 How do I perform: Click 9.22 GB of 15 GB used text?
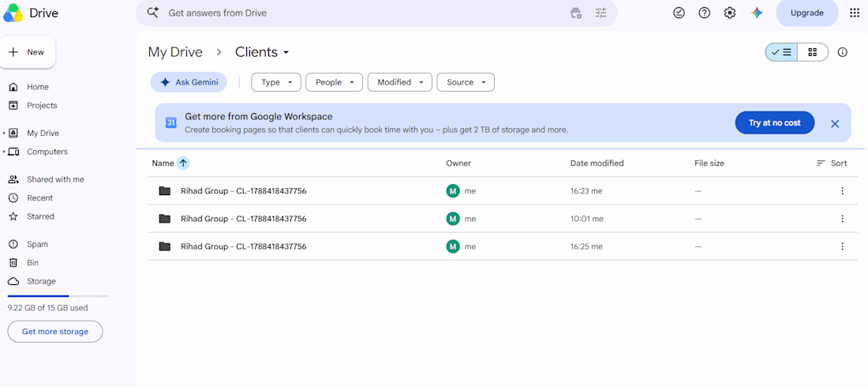point(47,308)
